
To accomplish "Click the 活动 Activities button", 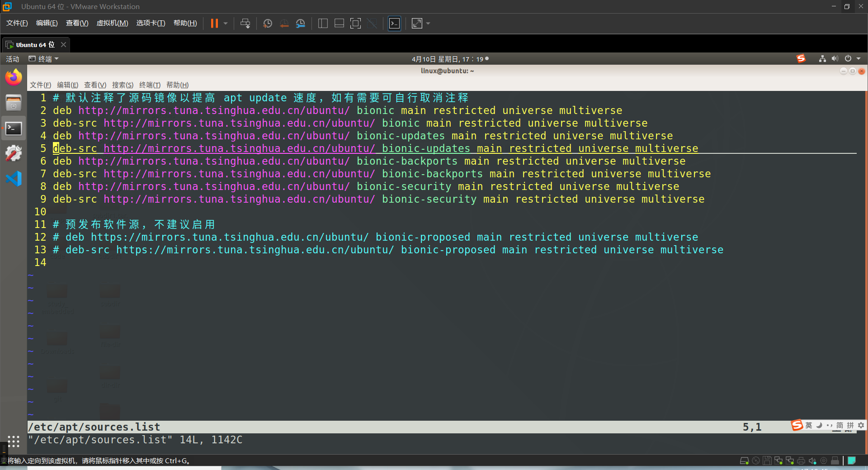I will coord(13,59).
